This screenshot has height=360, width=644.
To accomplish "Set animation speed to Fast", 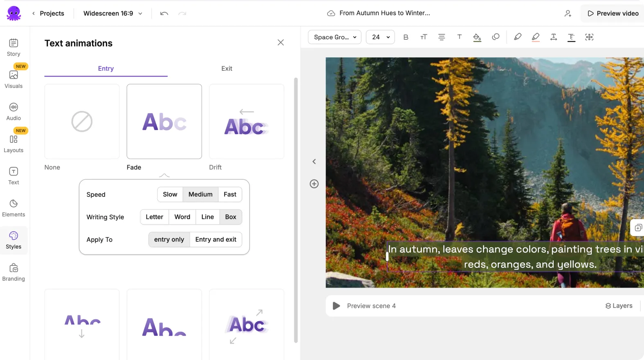I will (230, 194).
